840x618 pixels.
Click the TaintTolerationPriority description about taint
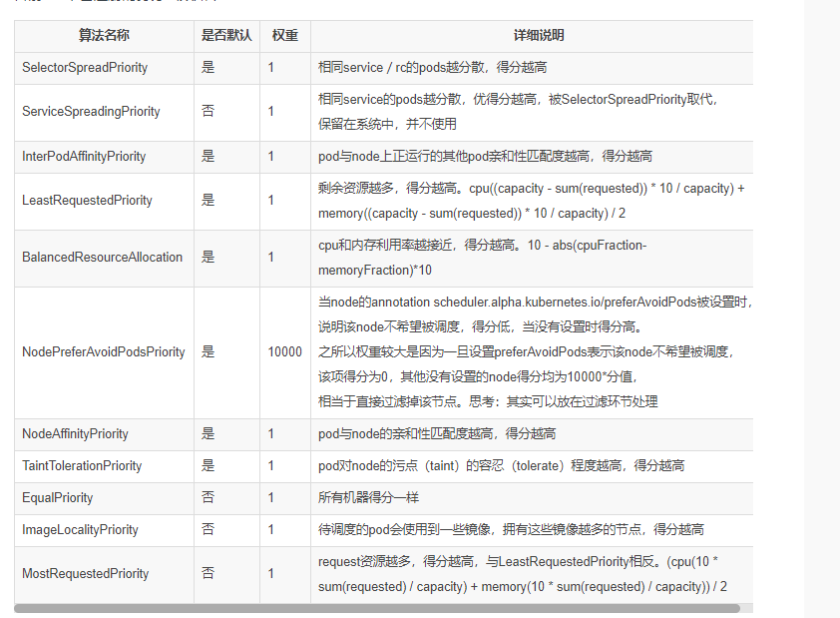tap(502, 466)
